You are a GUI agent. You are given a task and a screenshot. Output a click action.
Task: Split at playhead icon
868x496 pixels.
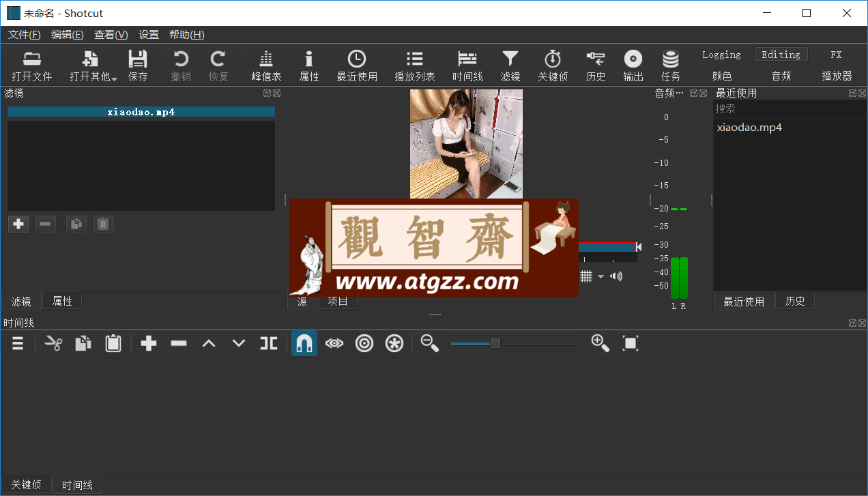pyautogui.click(x=269, y=343)
